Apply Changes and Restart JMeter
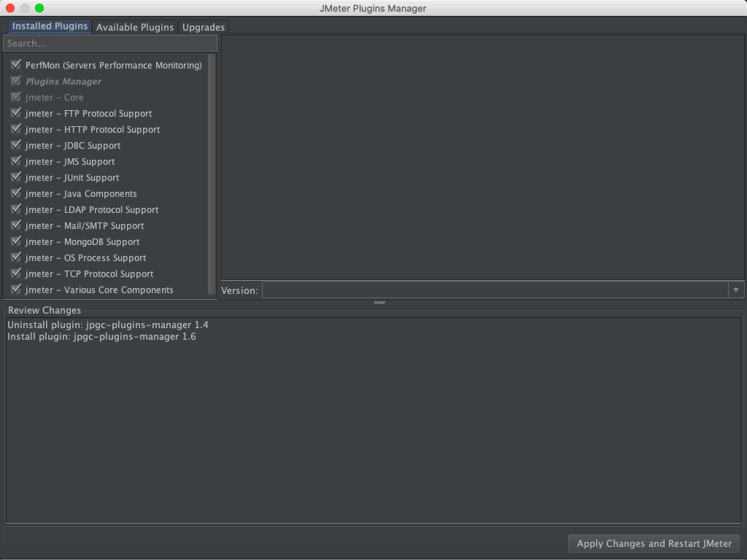 [654, 543]
